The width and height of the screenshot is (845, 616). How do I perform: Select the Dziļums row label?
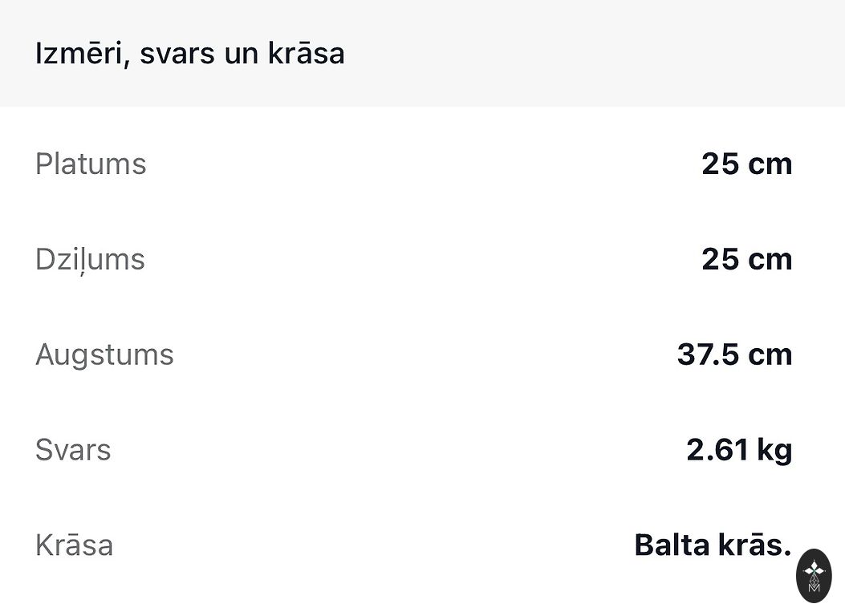(x=90, y=259)
